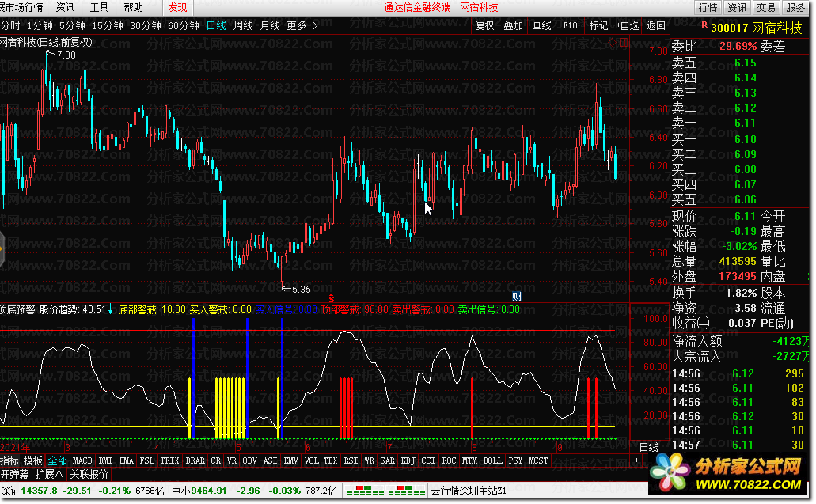Click the 关联报价 button
816x504 pixels.
(89, 475)
